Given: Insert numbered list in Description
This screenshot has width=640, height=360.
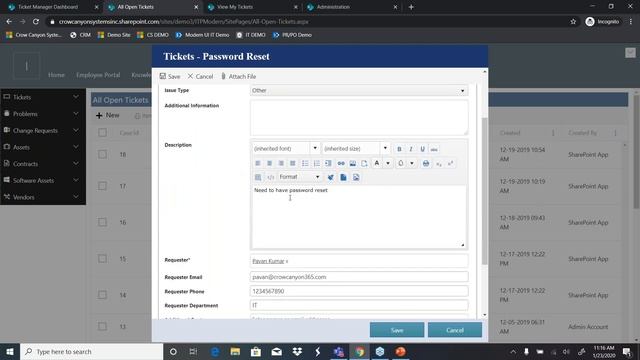Looking at the screenshot, I should pyautogui.click(x=317, y=163).
